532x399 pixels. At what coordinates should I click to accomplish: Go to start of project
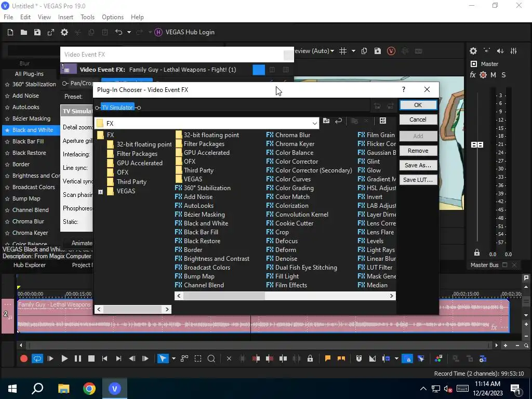coord(105,358)
